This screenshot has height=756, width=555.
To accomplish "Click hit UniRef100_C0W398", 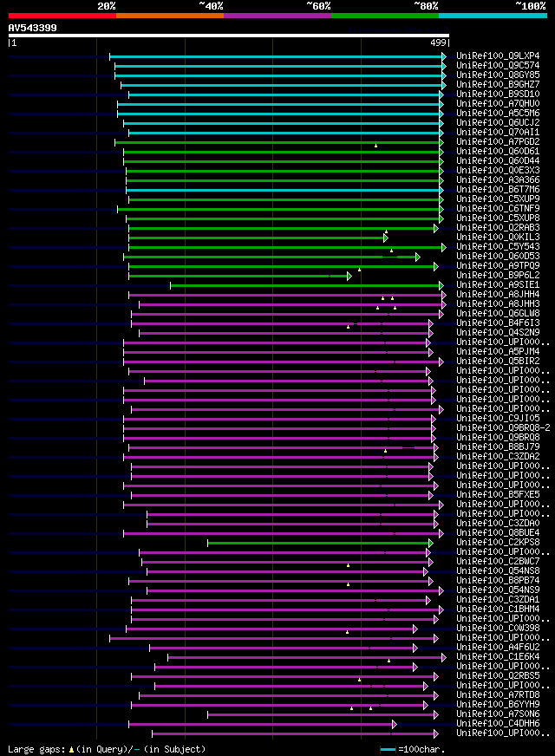I will pyautogui.click(x=498, y=628).
